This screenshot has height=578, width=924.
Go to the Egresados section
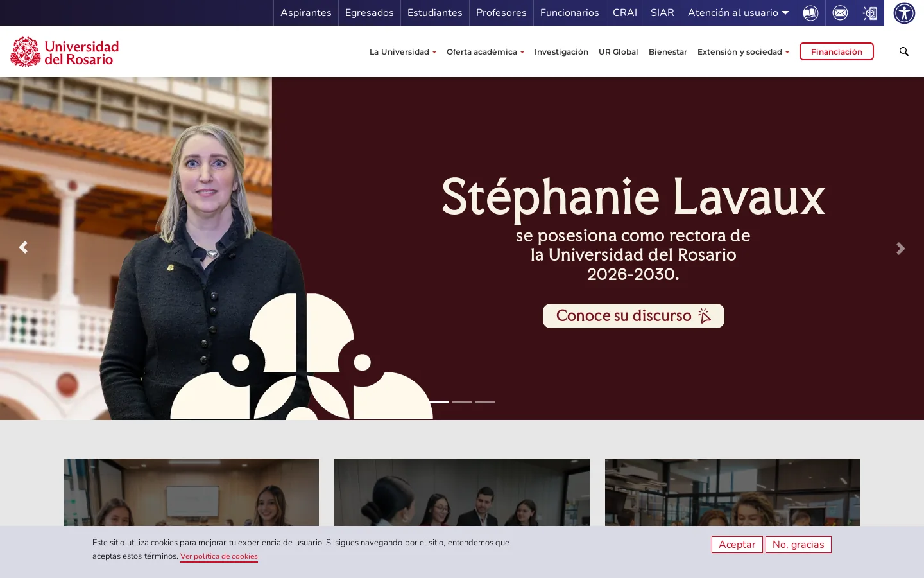coord(370,13)
